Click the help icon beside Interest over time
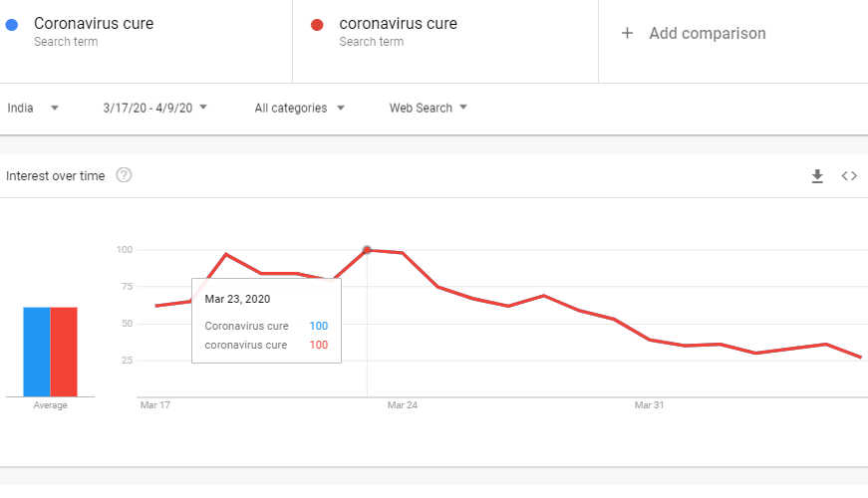Screen dimensions: 868x498 point(124,175)
